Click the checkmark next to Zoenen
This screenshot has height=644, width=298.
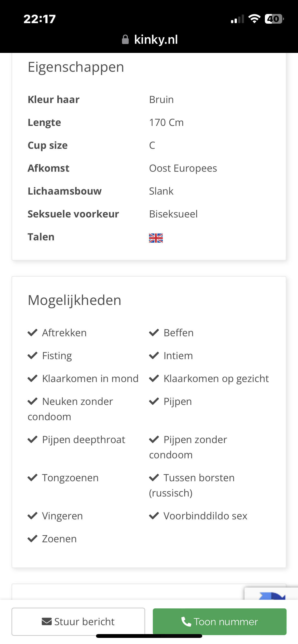click(x=33, y=539)
